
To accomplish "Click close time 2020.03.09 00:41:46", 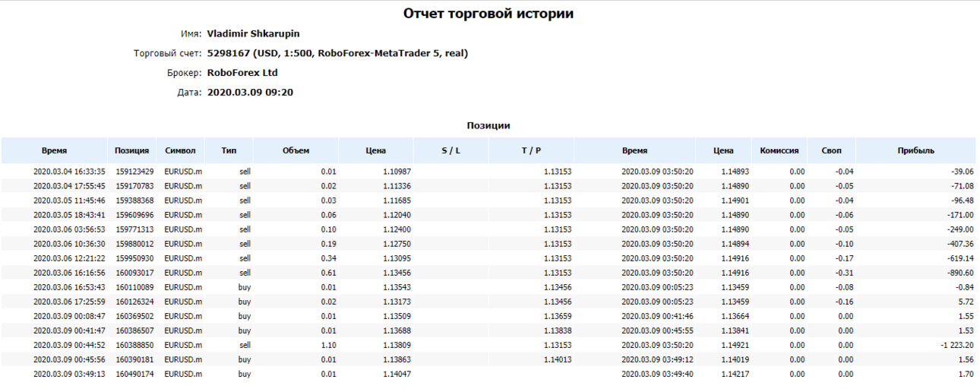I will (657, 316).
